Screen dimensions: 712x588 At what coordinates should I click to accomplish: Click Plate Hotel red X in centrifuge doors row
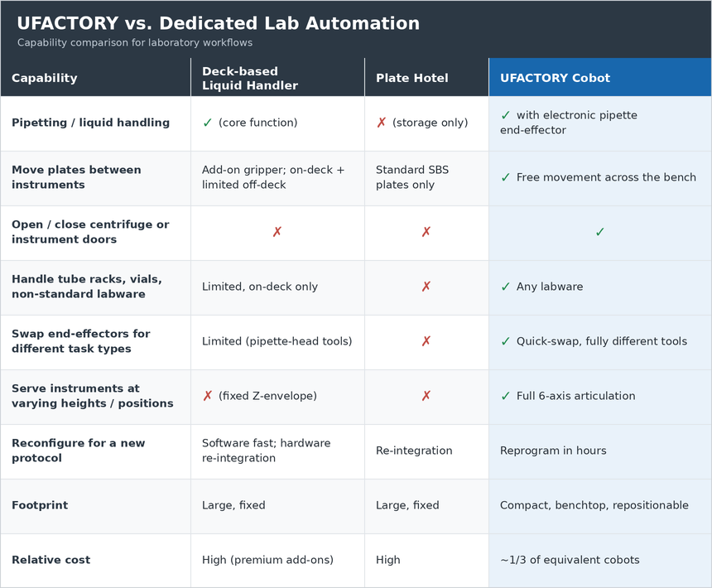(426, 232)
